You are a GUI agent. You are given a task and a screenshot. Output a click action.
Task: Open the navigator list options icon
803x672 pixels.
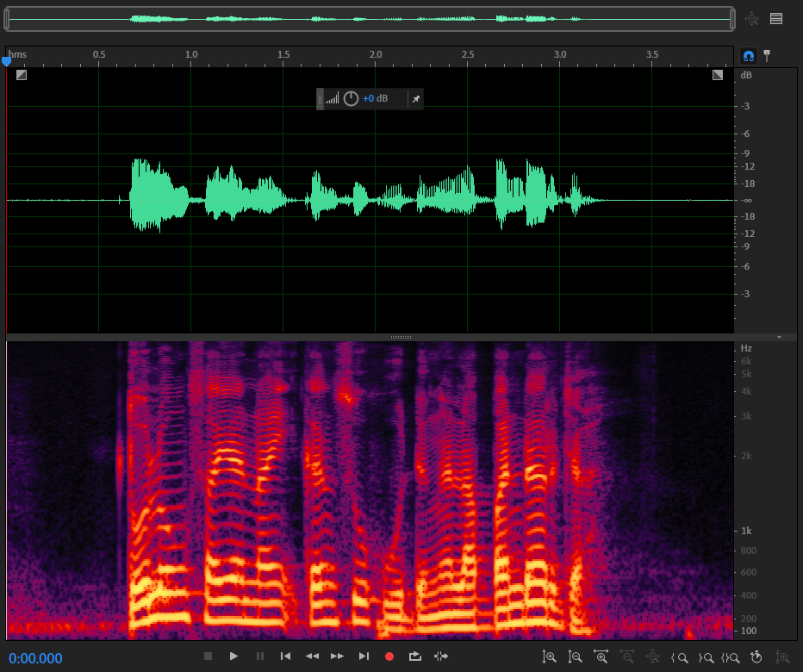(776, 19)
